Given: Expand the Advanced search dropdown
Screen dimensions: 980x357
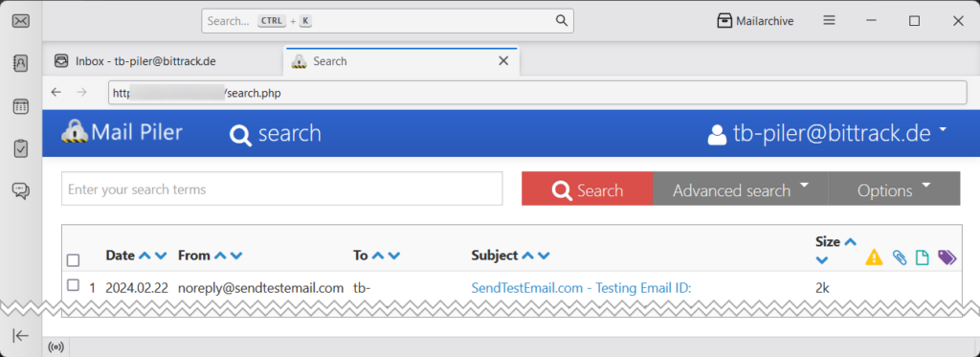Looking at the screenshot, I should tap(741, 189).
